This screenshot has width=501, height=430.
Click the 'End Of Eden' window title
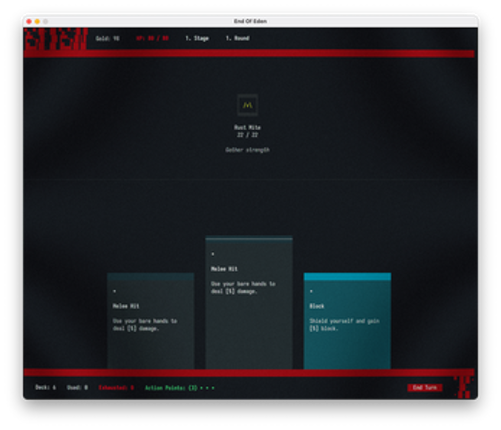pyautogui.click(x=250, y=21)
